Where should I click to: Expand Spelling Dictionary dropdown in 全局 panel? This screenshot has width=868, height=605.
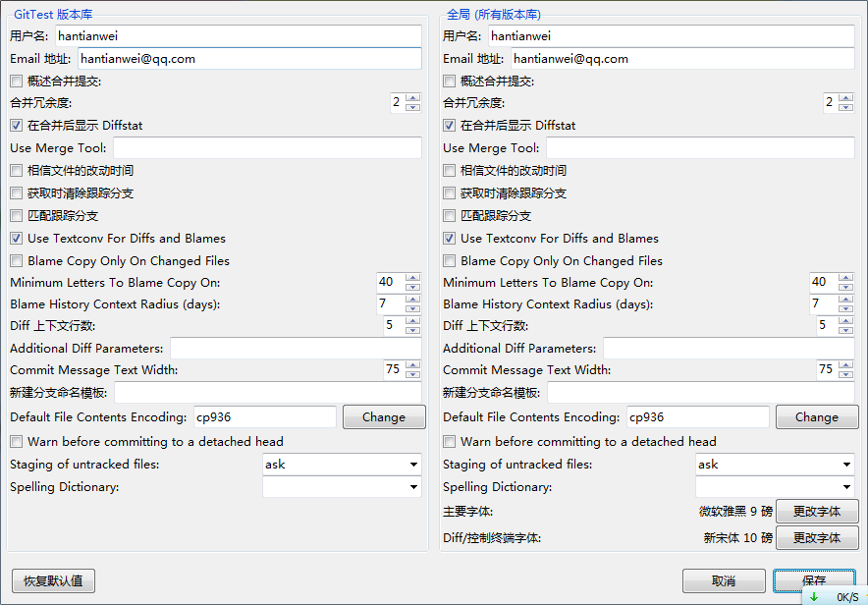point(775,487)
